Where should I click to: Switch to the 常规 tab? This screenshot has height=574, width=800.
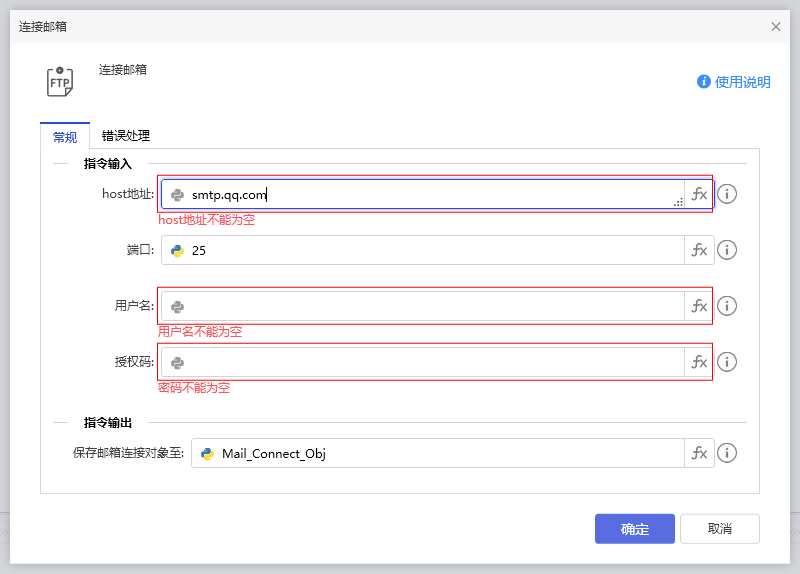tap(65, 136)
